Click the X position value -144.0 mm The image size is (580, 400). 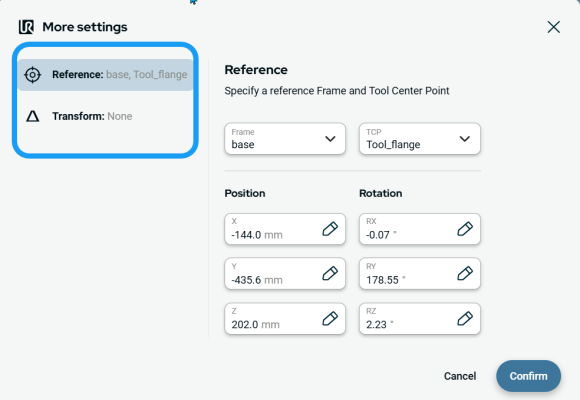257,235
